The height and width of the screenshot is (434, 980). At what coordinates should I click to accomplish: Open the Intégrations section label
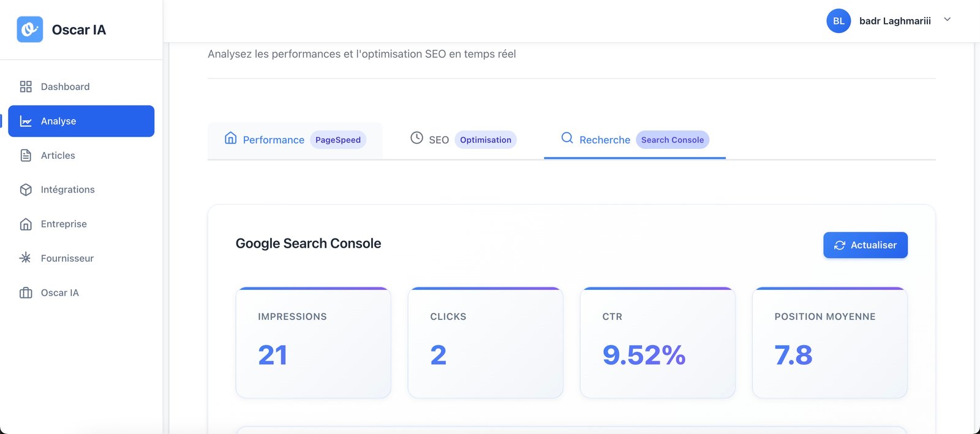68,190
